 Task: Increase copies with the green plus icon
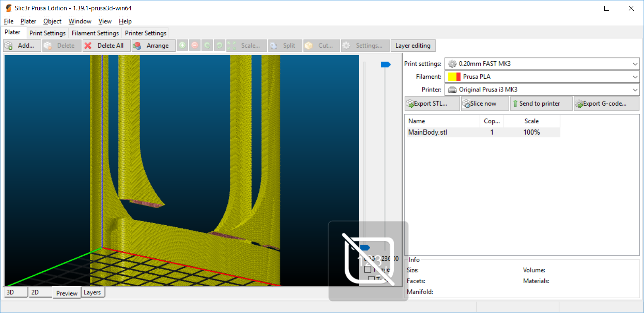tap(182, 46)
